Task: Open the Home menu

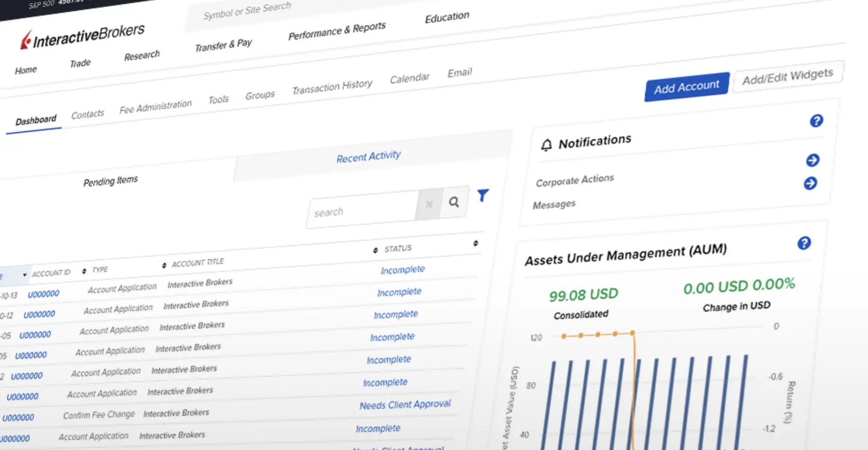Action: (x=26, y=70)
